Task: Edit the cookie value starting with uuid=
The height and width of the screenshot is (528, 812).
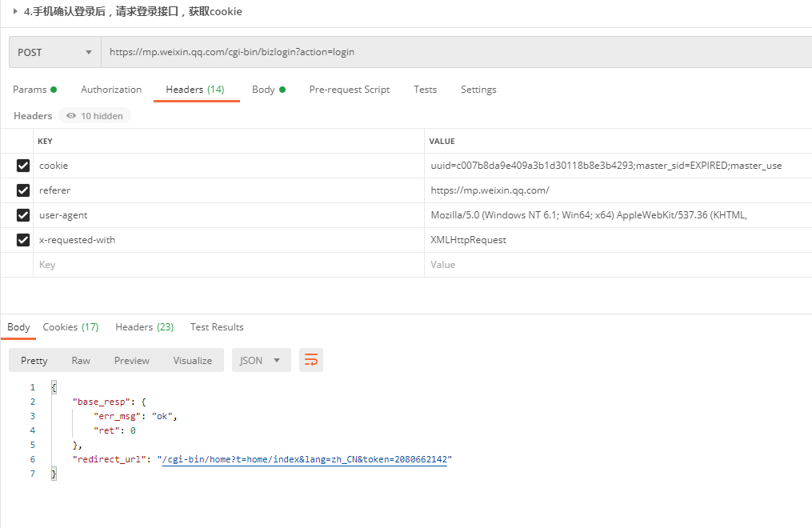Action: (x=618, y=166)
